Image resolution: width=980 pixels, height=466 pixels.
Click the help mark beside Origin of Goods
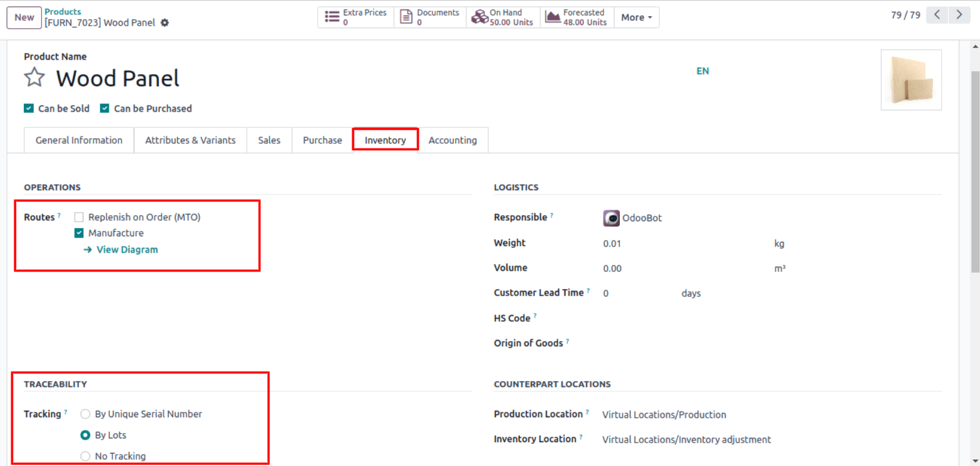(x=567, y=342)
